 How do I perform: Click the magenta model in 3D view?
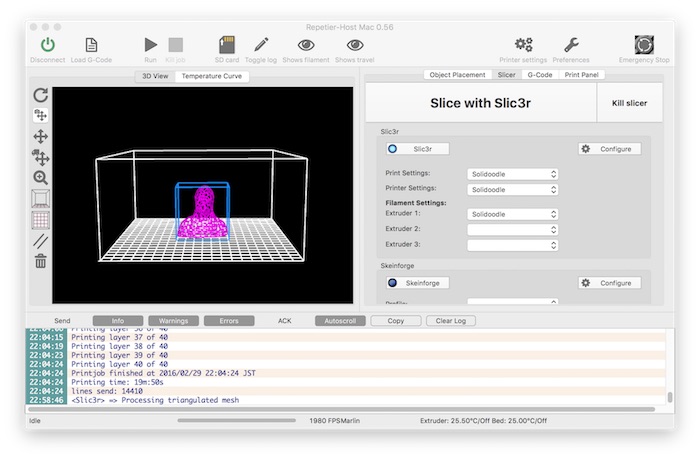coord(204,213)
